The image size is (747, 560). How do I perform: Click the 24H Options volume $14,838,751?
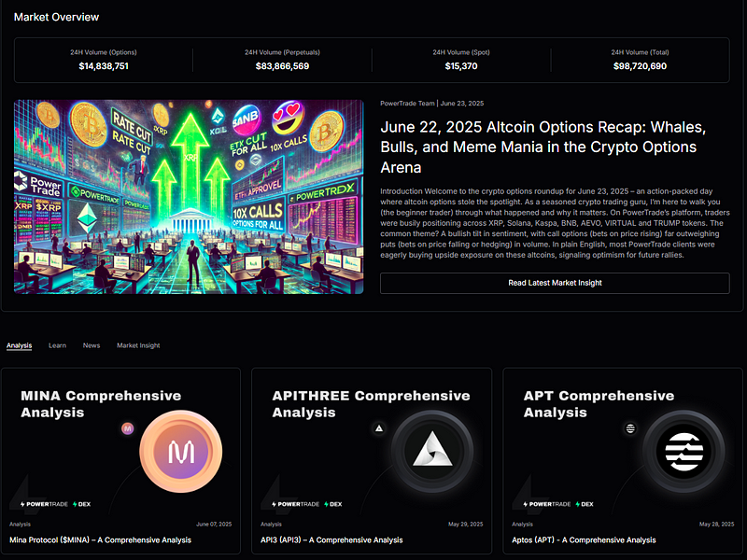click(x=104, y=66)
